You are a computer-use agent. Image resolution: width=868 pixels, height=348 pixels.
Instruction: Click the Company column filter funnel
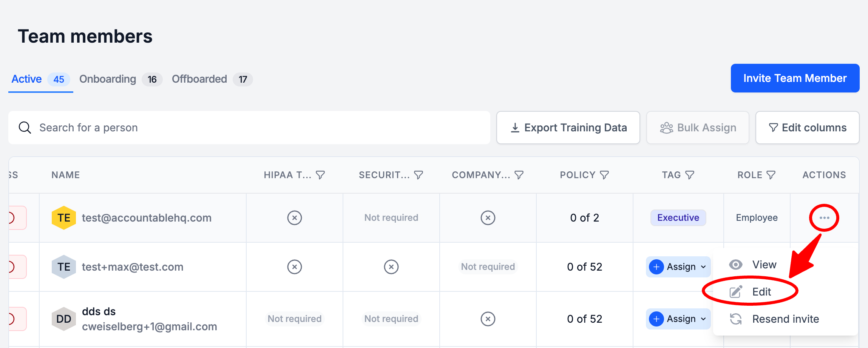[x=519, y=175]
